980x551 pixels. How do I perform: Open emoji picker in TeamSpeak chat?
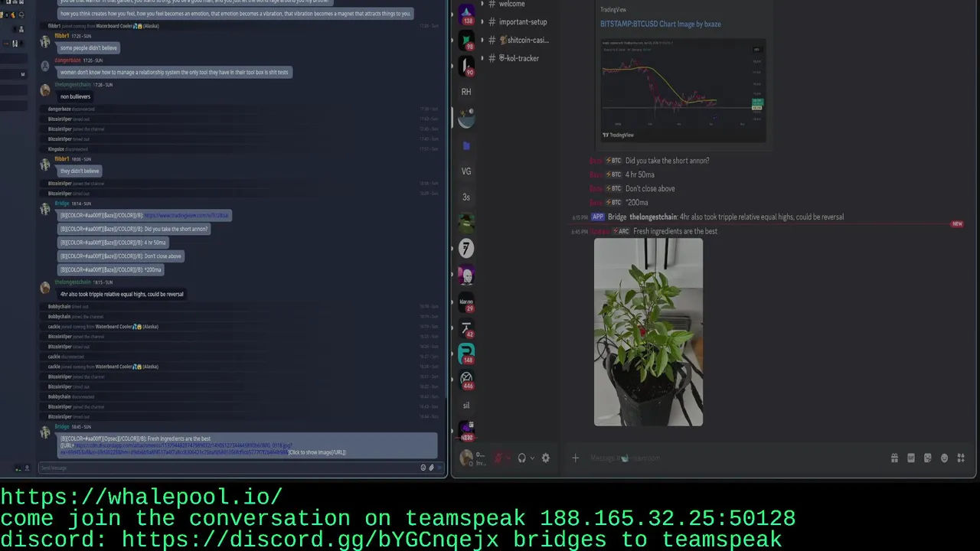coord(423,468)
